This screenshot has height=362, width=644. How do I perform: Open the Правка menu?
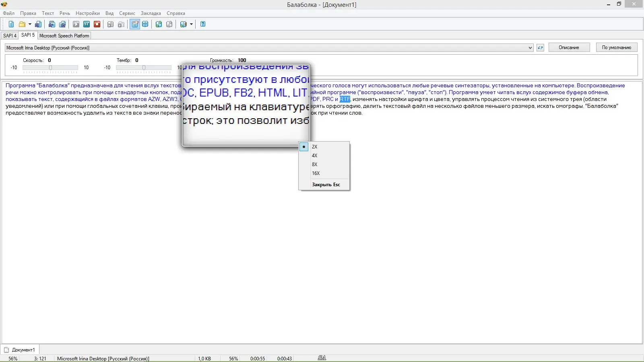[28, 13]
